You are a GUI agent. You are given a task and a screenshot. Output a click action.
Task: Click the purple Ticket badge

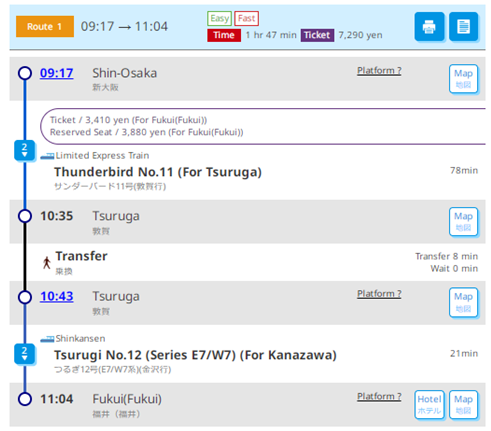click(x=317, y=35)
